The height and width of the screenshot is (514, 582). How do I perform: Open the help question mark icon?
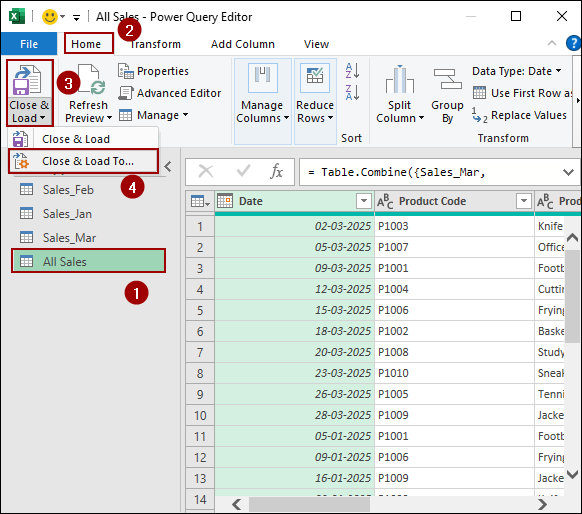573,43
